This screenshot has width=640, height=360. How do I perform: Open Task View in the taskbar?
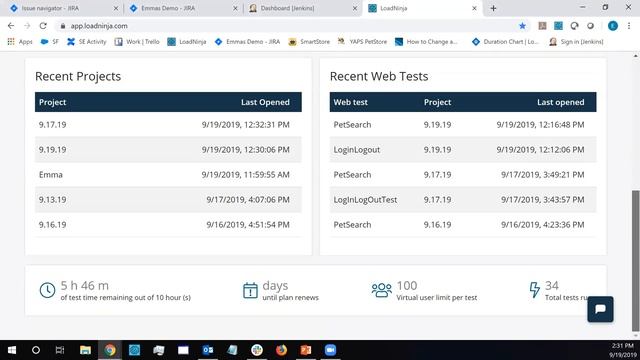(60, 350)
